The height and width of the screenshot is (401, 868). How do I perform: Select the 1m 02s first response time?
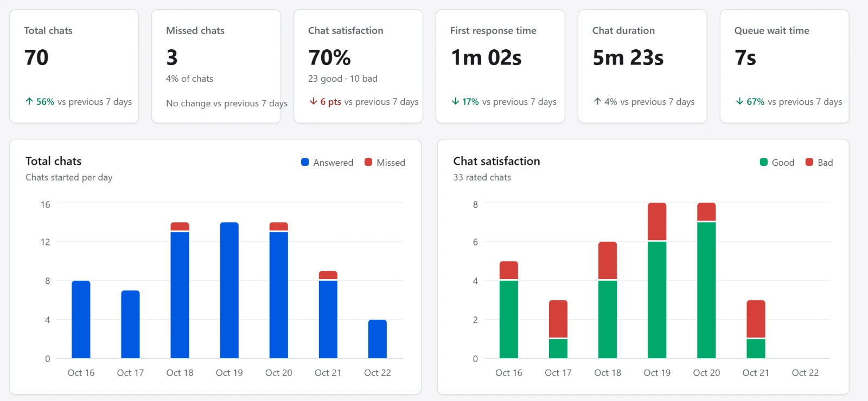click(x=486, y=57)
